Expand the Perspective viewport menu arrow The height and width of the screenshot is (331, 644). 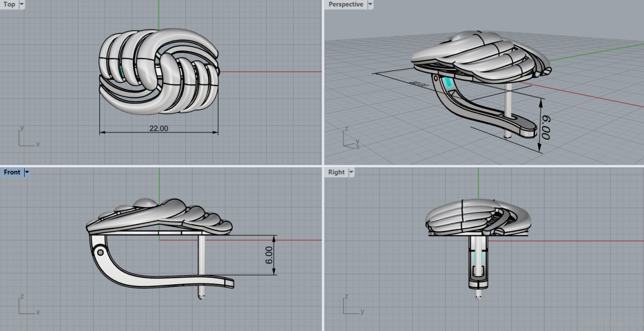[370, 4]
